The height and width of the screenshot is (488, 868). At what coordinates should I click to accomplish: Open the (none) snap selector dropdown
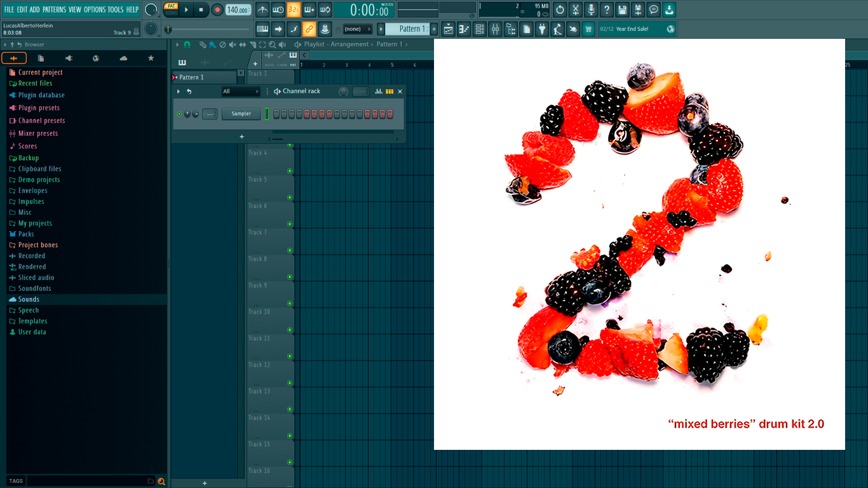[357, 29]
